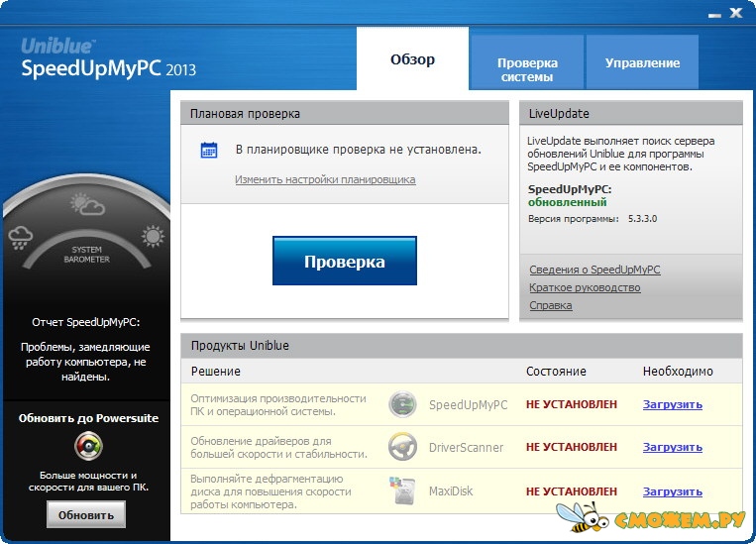
Task: Click the Обновить upgrade button
Action: click(86, 514)
